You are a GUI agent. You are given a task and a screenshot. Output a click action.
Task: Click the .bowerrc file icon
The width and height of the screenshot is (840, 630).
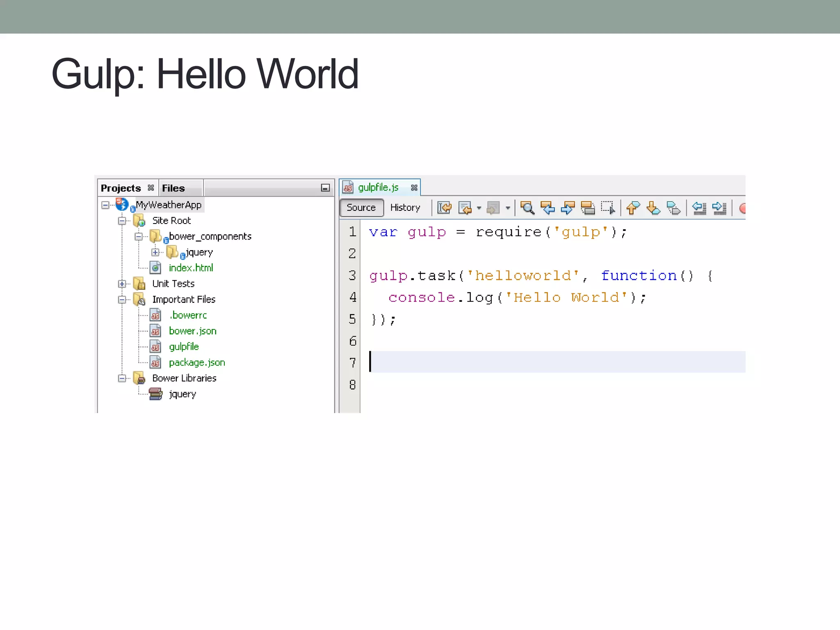click(x=155, y=315)
